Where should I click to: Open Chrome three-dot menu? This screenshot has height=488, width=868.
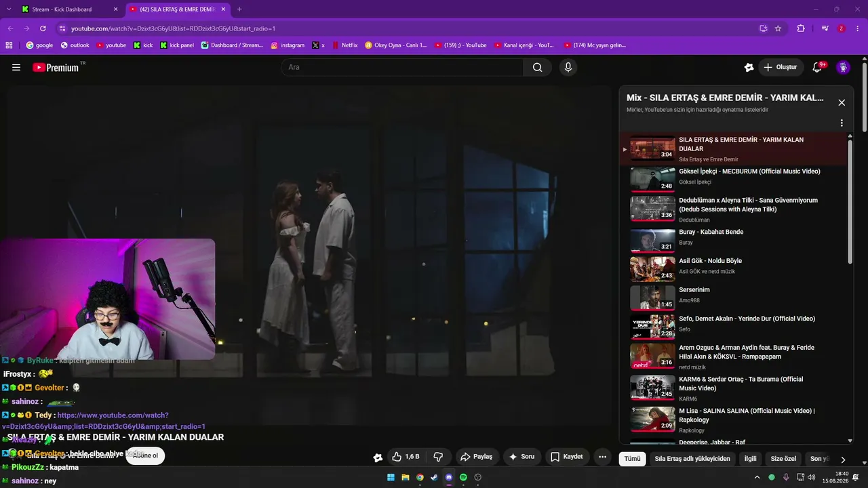click(857, 28)
